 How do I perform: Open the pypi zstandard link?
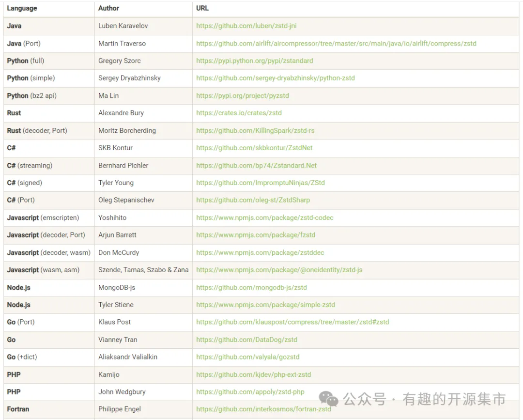255,61
